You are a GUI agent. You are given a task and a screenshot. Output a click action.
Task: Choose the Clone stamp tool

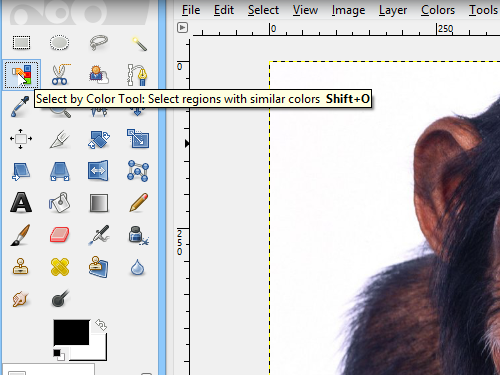click(21, 267)
